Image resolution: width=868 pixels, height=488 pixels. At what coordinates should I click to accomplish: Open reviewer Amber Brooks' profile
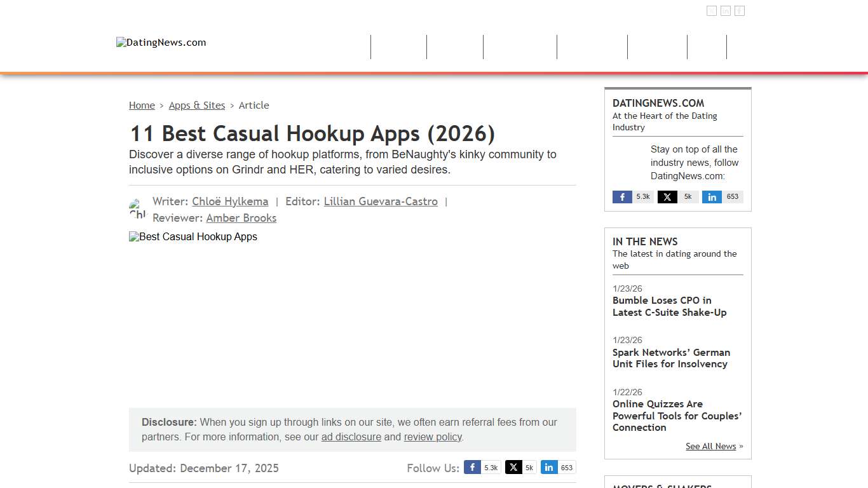(x=241, y=218)
